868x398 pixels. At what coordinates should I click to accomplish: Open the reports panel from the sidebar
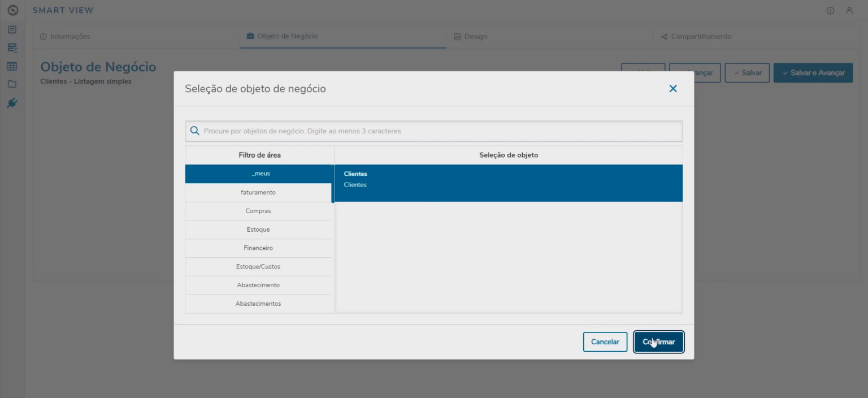coord(12,29)
